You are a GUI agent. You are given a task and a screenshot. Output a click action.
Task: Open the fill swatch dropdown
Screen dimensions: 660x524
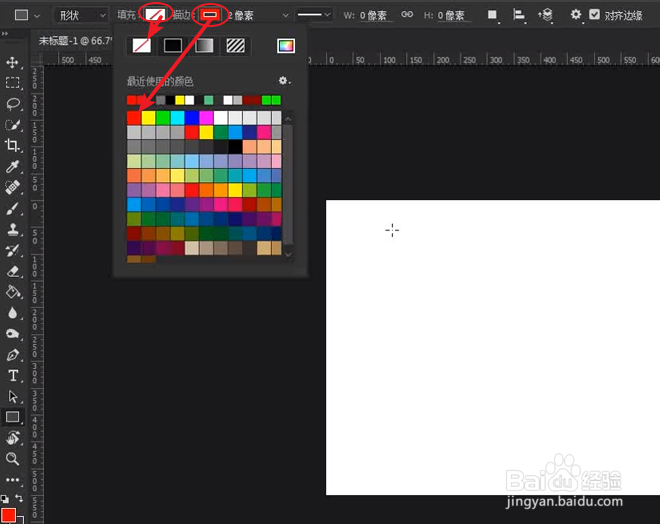tap(155, 15)
